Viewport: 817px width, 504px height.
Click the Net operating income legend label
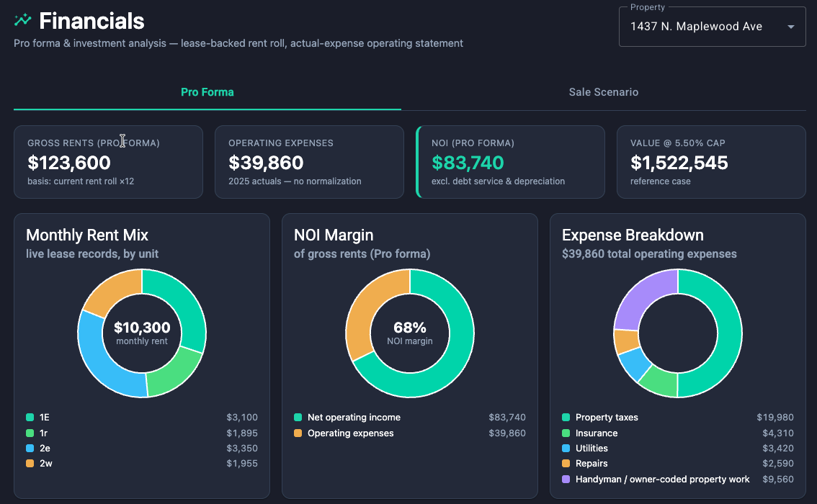point(354,417)
